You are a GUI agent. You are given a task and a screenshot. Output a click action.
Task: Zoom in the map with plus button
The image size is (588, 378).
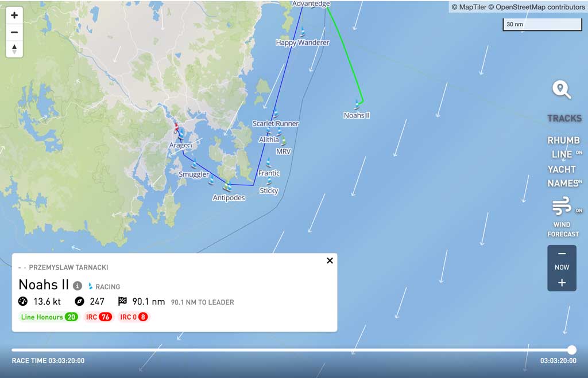coord(14,15)
